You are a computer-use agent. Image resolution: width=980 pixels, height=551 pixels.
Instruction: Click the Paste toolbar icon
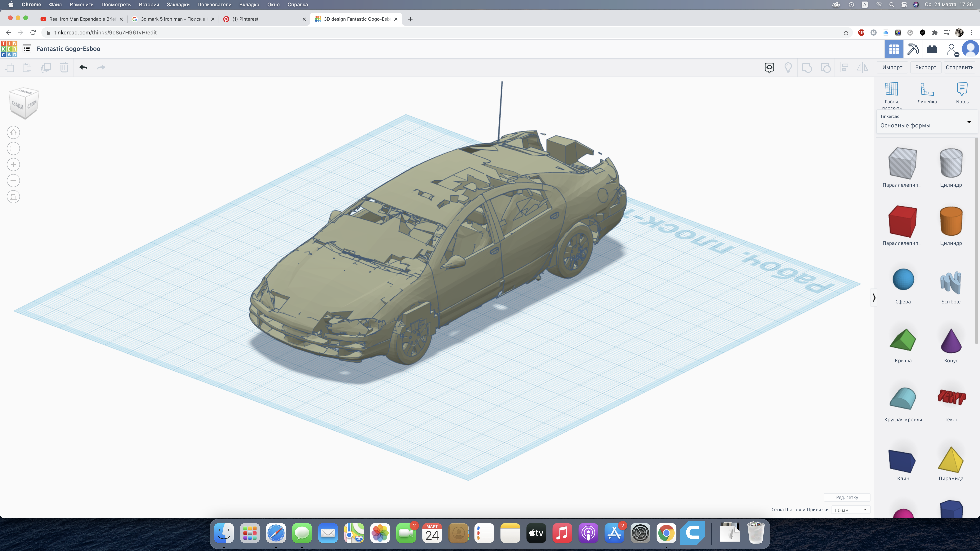(x=27, y=67)
